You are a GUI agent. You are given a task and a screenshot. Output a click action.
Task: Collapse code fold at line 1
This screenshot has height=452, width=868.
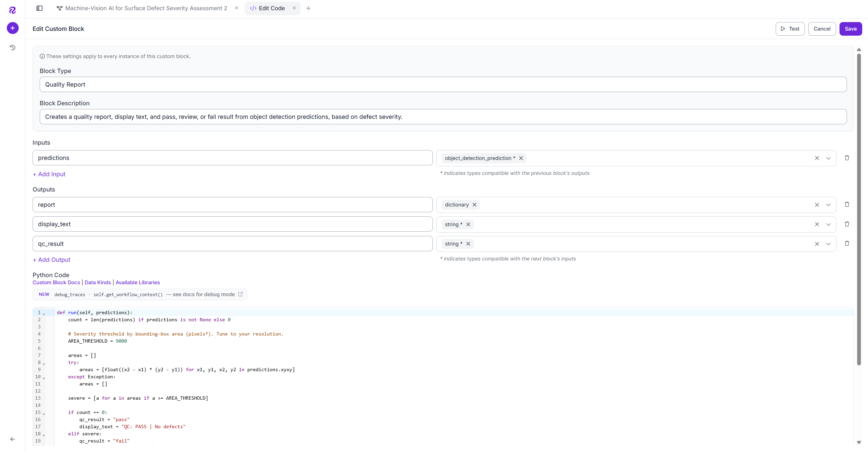pos(44,313)
